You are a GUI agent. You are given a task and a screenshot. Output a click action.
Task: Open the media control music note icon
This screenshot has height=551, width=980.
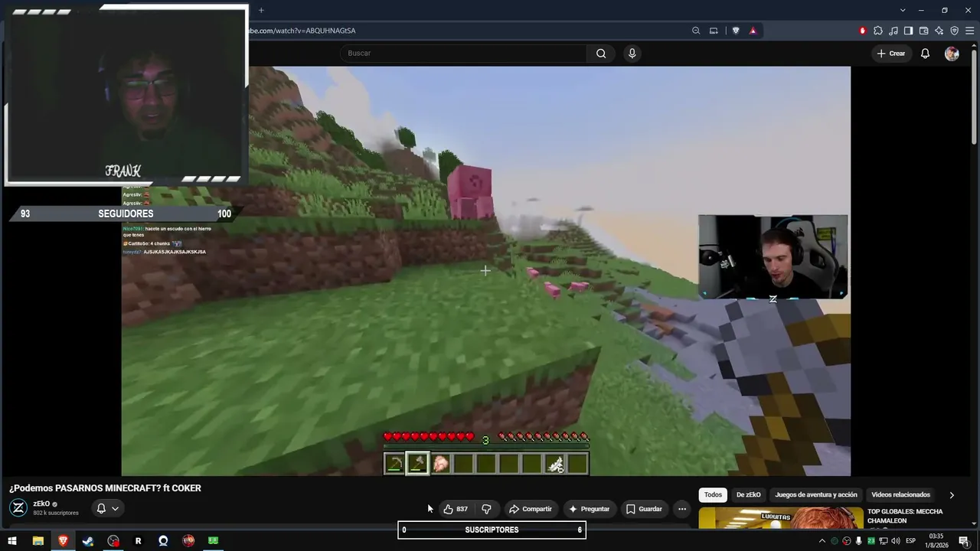click(x=893, y=31)
